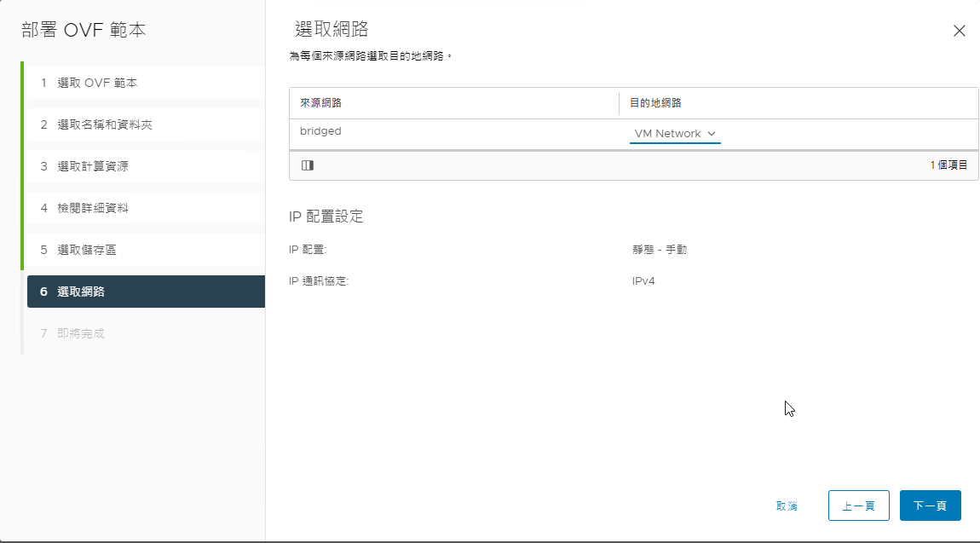The image size is (980, 543).
Task: Open the VM Network destination dropdown
Action: click(x=675, y=134)
